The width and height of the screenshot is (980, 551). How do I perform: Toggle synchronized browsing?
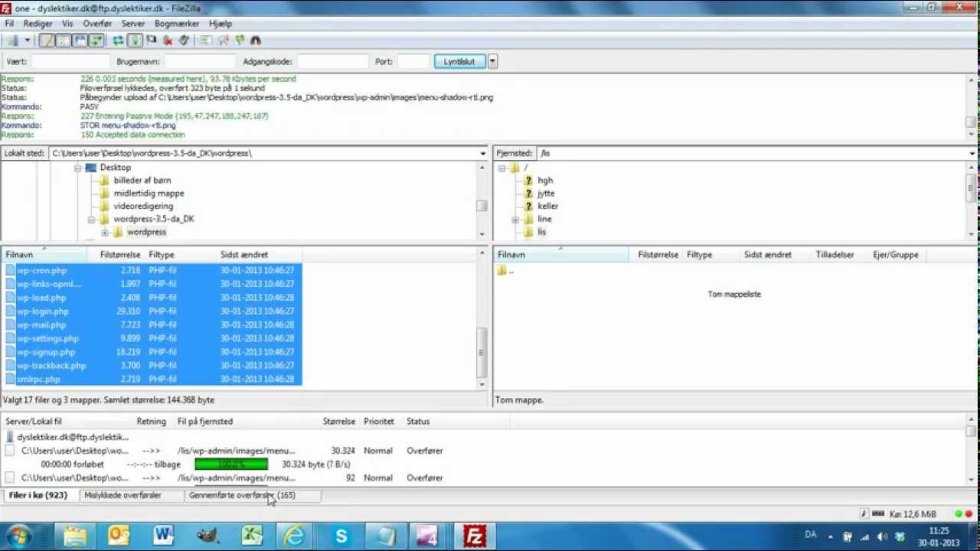(240, 41)
